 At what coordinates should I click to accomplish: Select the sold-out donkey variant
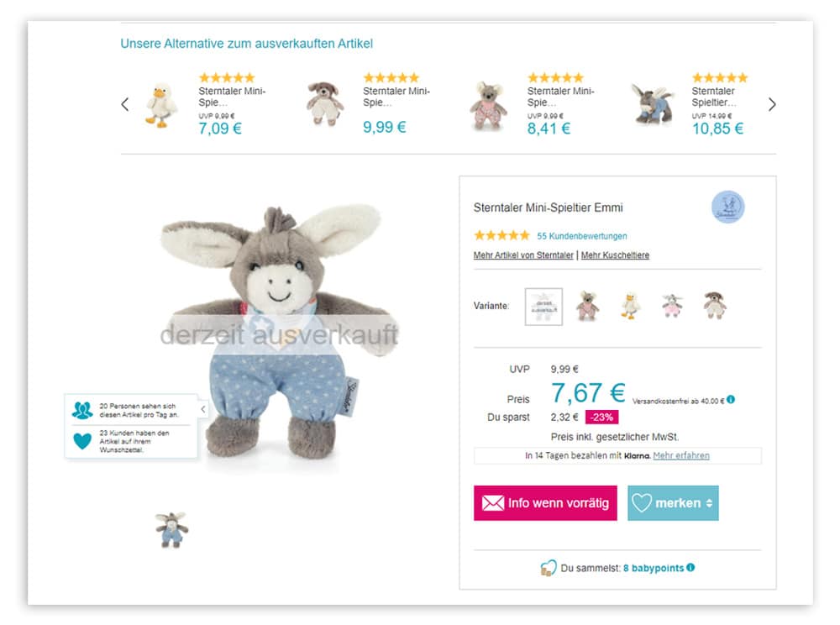point(543,307)
